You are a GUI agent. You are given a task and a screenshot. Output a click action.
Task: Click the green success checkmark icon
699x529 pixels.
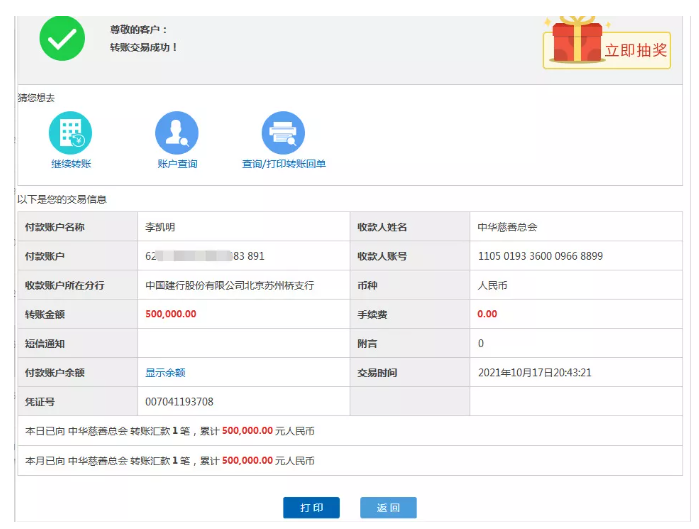[x=62, y=38]
